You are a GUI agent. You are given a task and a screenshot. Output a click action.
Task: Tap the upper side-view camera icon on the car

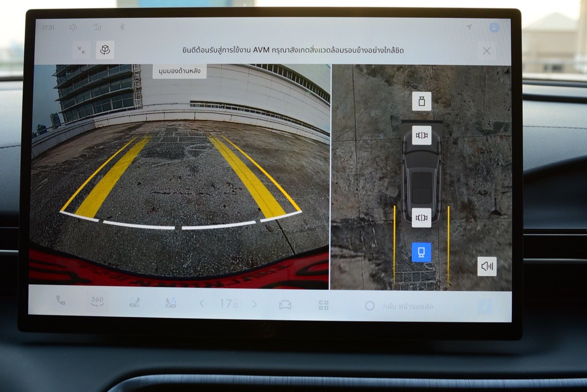click(421, 135)
